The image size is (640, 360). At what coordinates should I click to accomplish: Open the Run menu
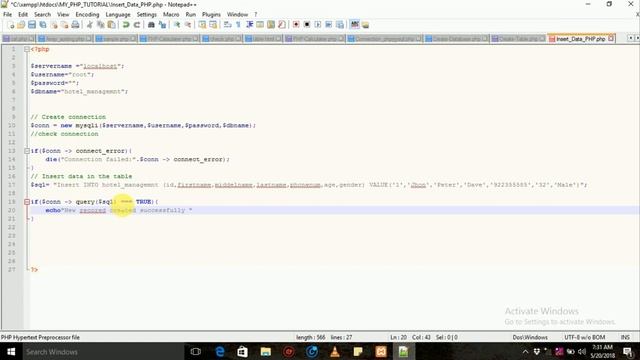click(x=191, y=14)
